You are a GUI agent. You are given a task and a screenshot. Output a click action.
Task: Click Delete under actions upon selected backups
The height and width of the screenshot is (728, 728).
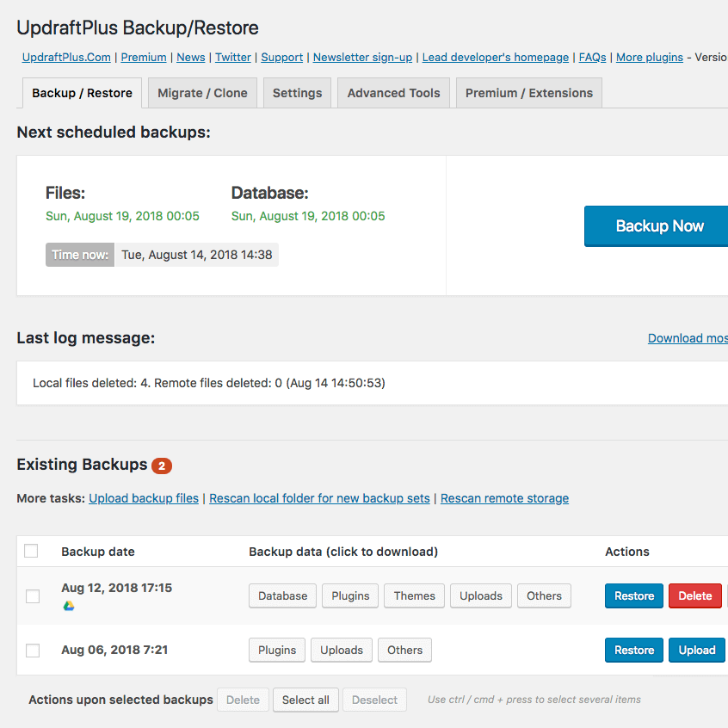click(243, 700)
